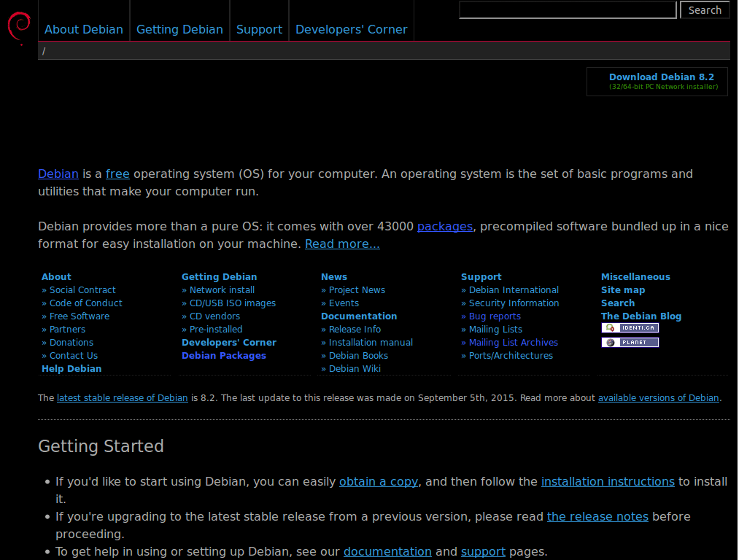Open the Developers' Corner top menu
Image resolution: width=747 pixels, height=560 pixels.
[x=351, y=29]
